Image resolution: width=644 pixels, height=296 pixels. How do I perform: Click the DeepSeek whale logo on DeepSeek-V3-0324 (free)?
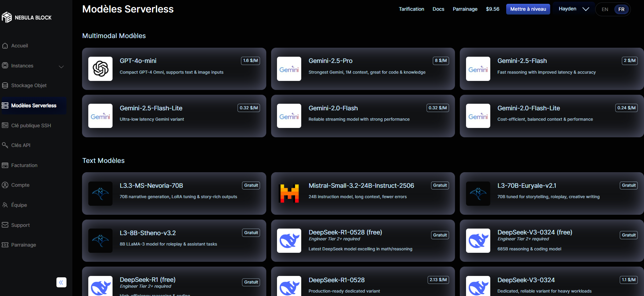coord(478,241)
